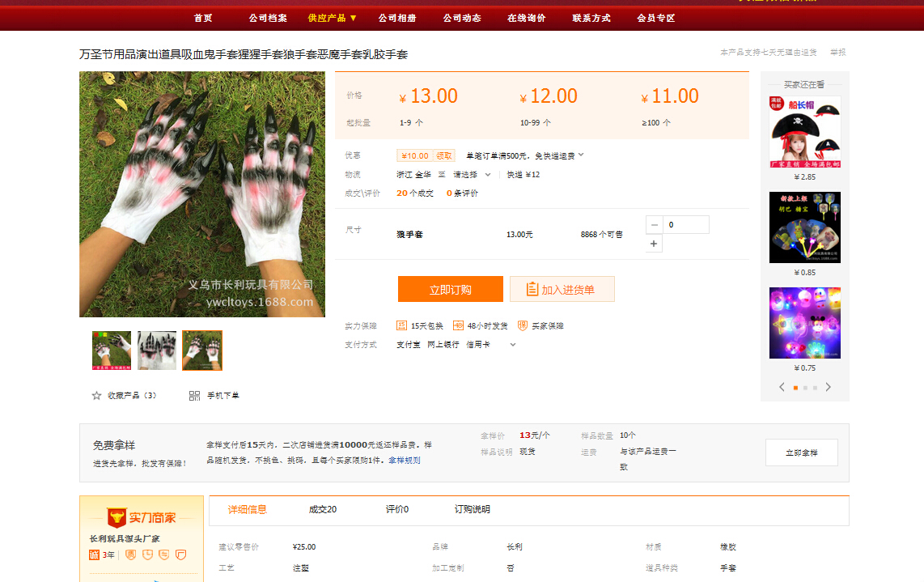Go to next page in 买家还在看 carousel

click(x=828, y=387)
